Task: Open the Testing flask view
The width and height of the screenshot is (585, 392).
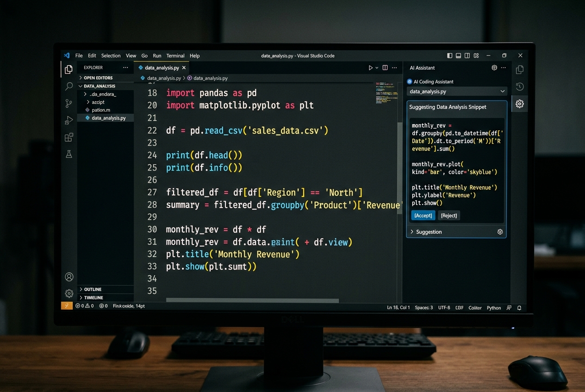Action: coord(69,154)
